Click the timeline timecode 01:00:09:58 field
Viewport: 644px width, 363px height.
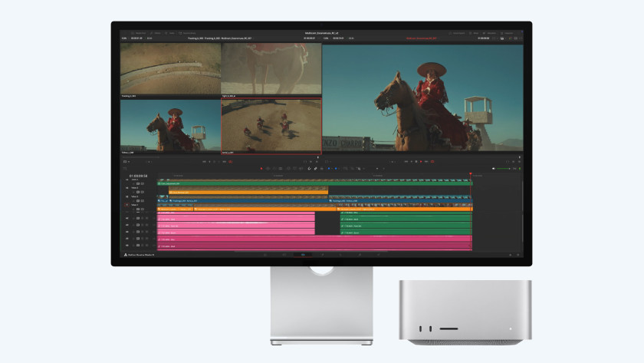click(x=139, y=176)
